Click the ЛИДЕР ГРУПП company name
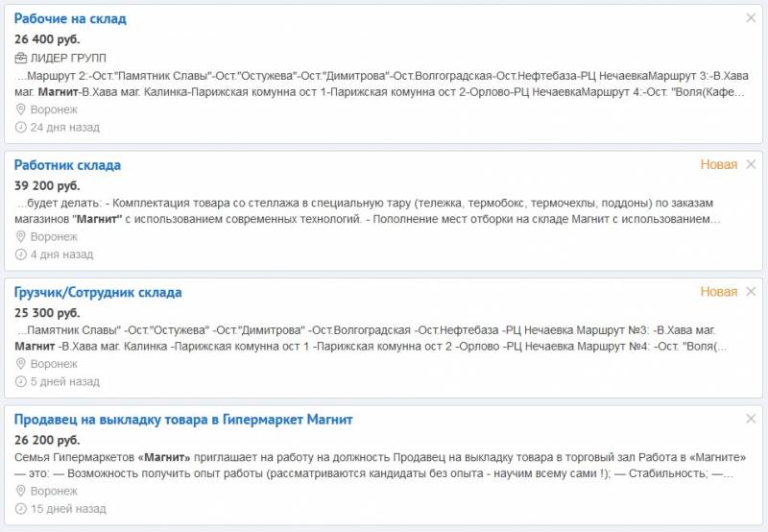The width and height of the screenshot is (768, 532). point(68,59)
